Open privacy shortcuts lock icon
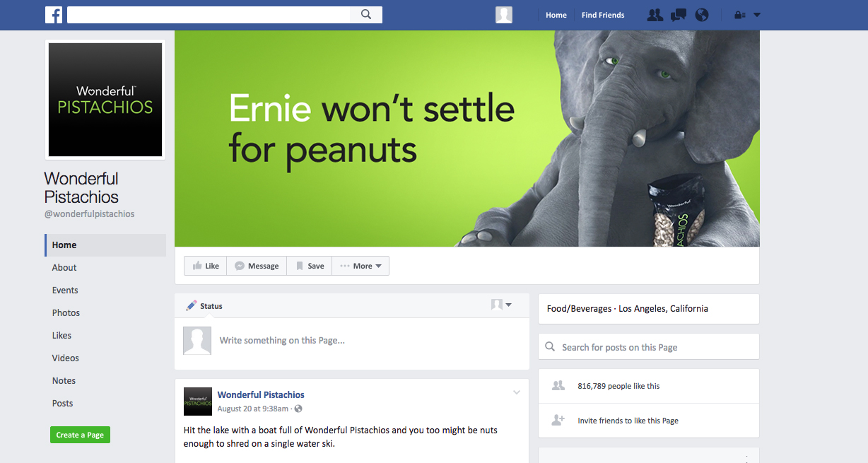Screen dimensions: 868x463 tap(740, 15)
